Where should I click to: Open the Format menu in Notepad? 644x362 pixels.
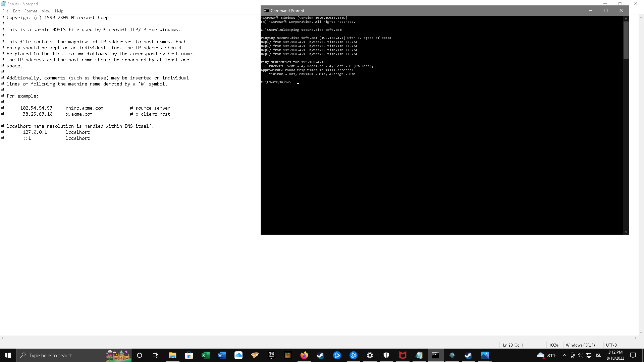tap(31, 11)
